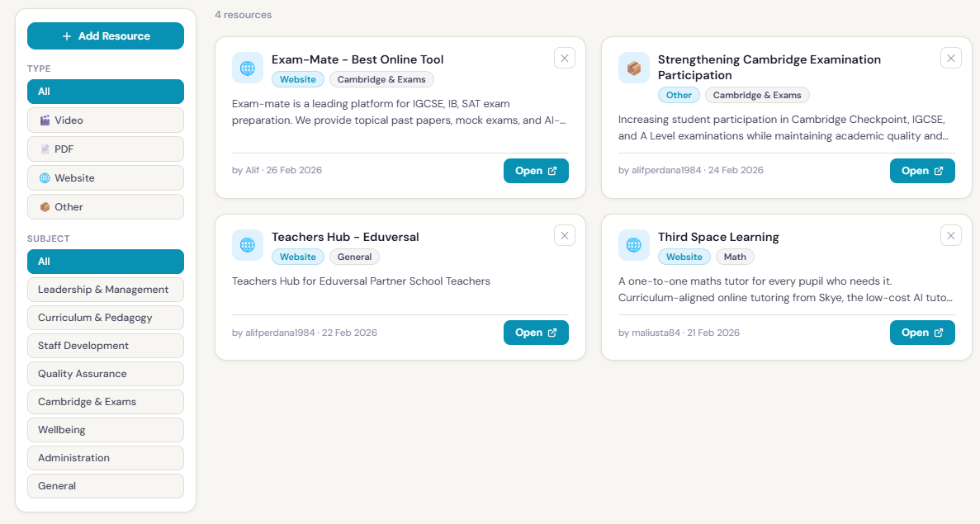Filter resources by Other type
Viewport: 980px width, 524px height.
point(106,207)
